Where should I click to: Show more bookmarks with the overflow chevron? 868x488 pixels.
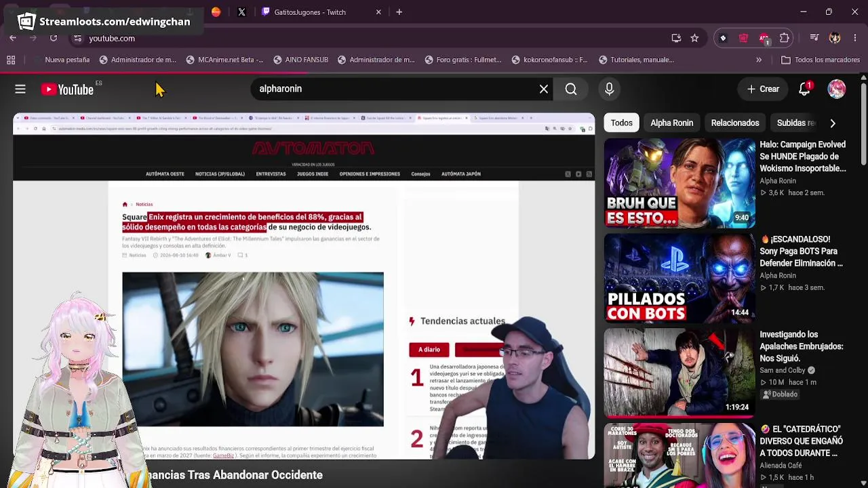pos(759,60)
